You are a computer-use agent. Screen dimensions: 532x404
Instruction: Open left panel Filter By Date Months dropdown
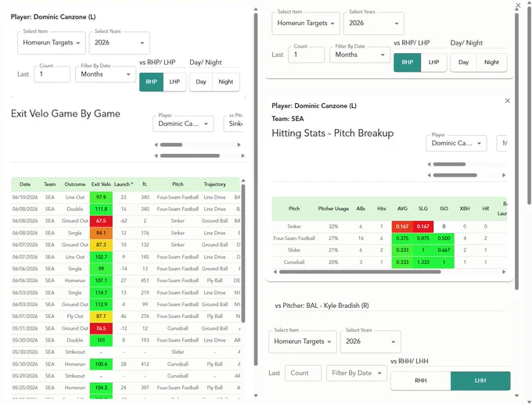[106, 74]
